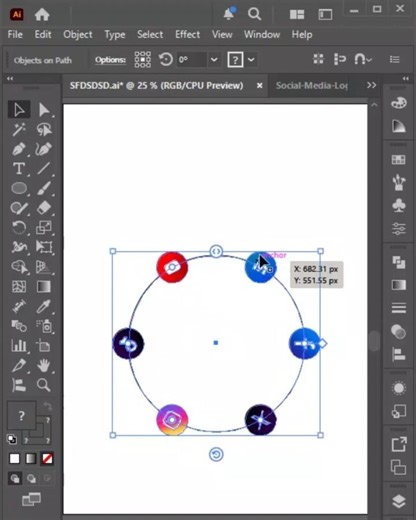Select the Direct Selection tool
This screenshot has height=520, width=416.
44,109
